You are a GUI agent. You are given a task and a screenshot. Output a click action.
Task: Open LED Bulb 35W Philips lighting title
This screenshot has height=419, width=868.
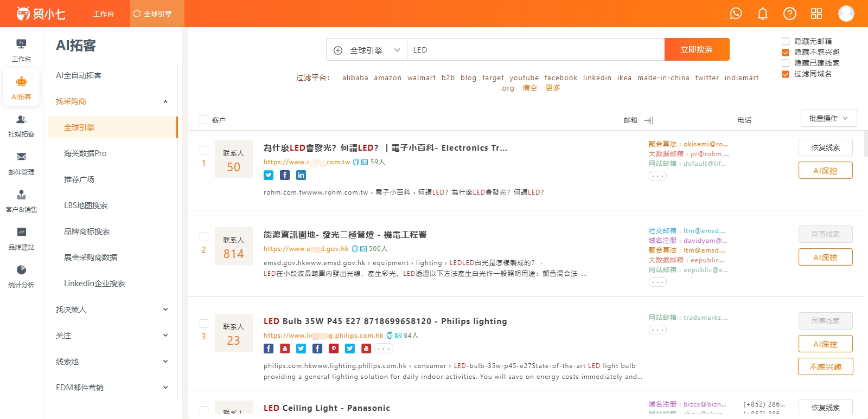385,321
